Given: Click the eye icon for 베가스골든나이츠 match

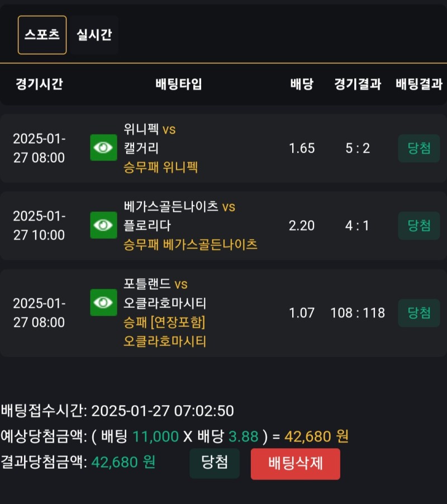Looking at the screenshot, I should (x=103, y=225).
